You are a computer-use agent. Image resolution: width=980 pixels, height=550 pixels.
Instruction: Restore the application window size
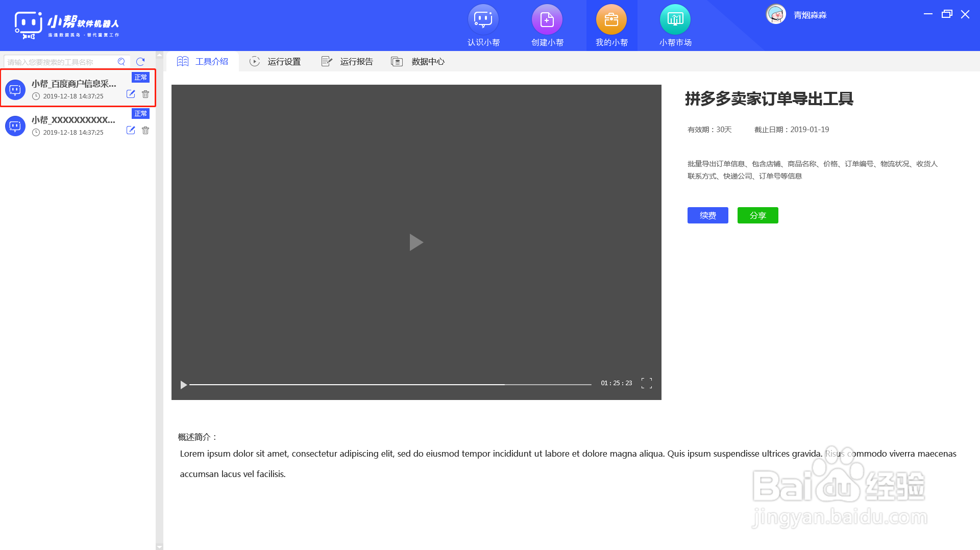click(x=947, y=14)
